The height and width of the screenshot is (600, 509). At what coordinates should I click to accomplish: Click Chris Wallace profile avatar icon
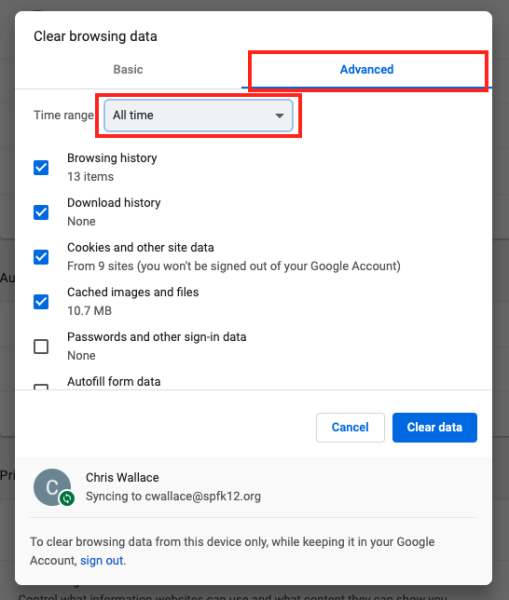point(52,487)
